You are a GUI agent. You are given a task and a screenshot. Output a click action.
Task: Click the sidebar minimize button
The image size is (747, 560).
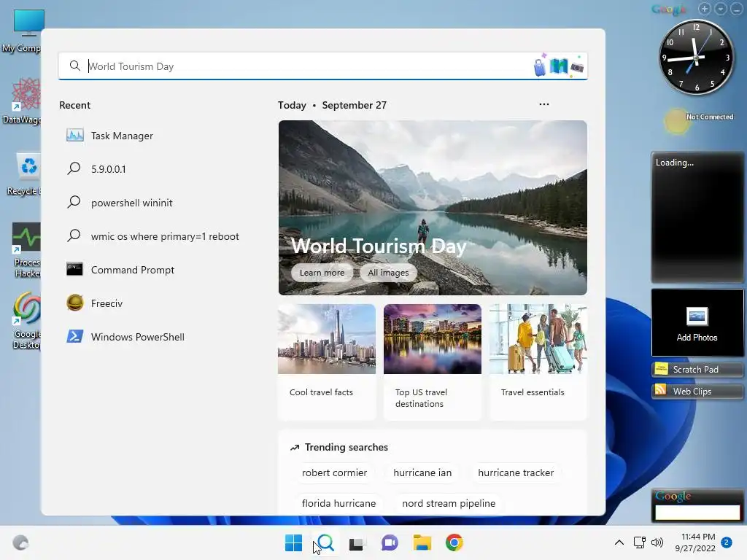pyautogui.click(x=737, y=9)
